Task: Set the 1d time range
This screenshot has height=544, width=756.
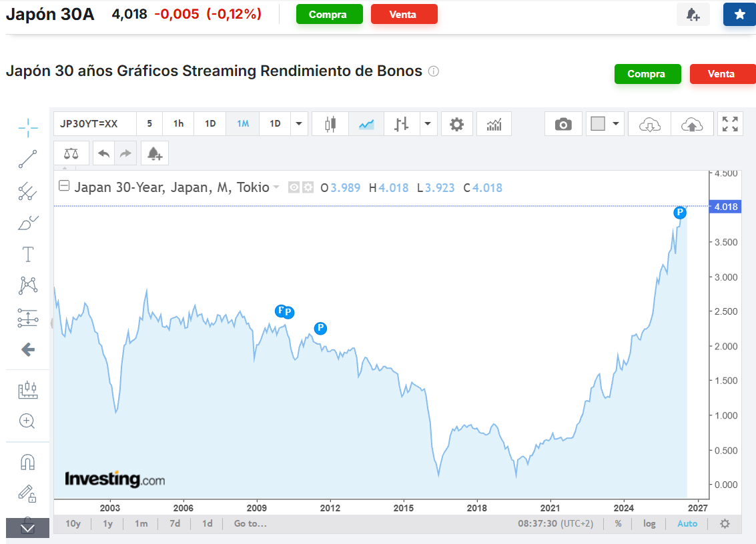Action: coord(208,523)
